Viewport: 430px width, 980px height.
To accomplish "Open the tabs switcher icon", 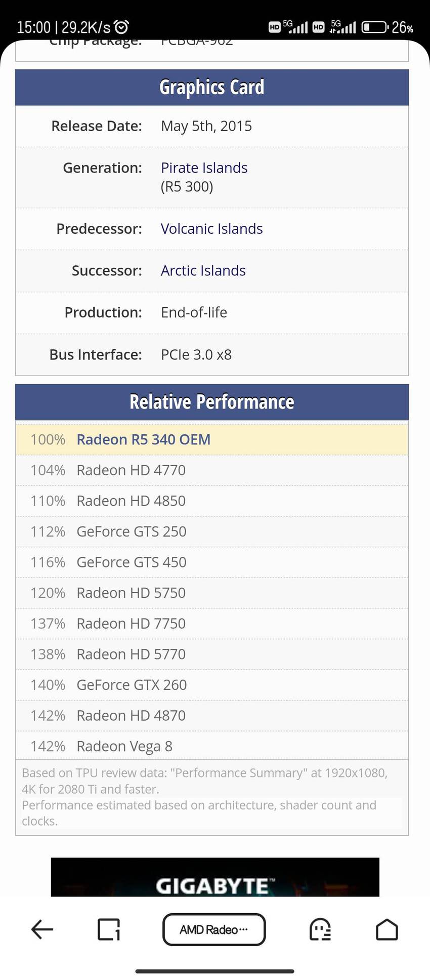I will pyautogui.click(x=109, y=929).
